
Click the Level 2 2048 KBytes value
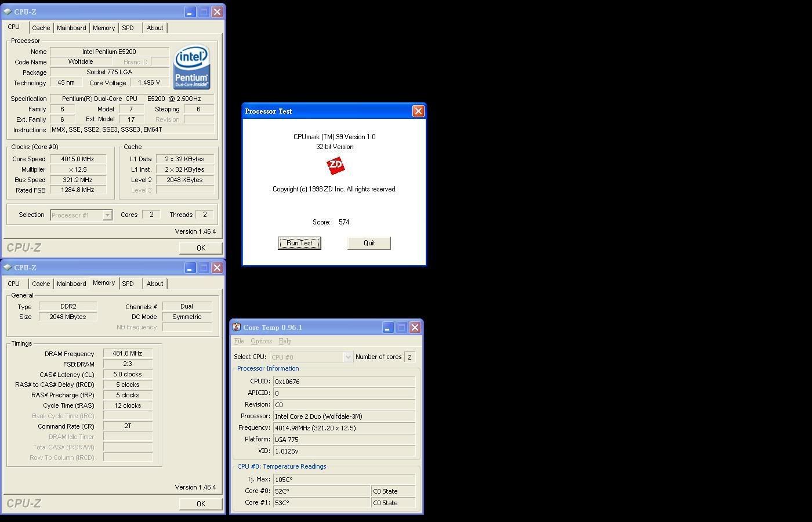(184, 180)
